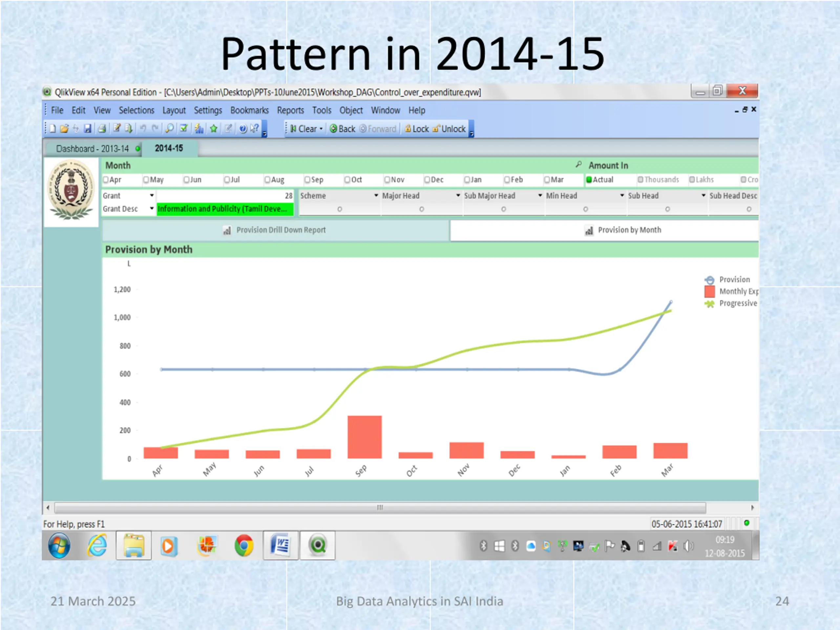
Task: Toggle the Actual amount option
Action: tap(589, 179)
